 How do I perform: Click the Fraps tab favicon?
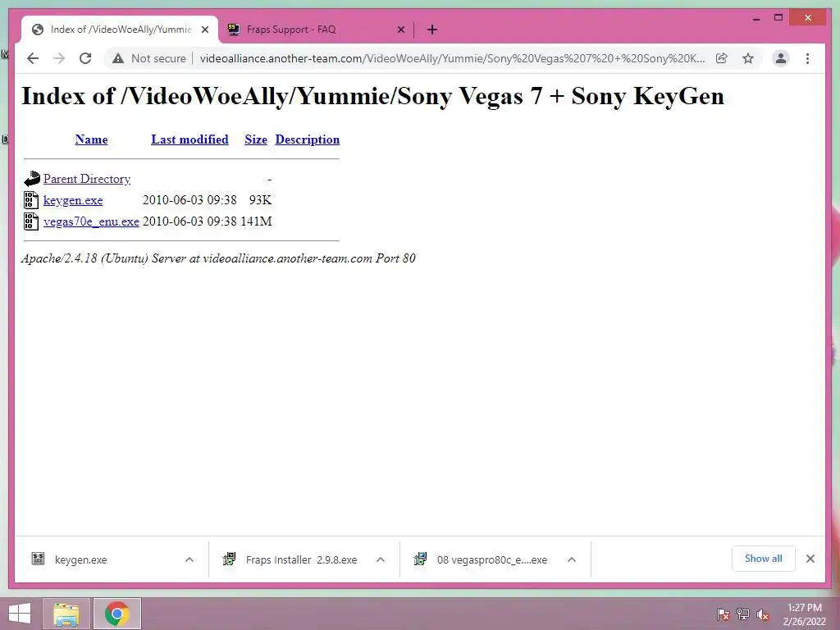(x=234, y=30)
